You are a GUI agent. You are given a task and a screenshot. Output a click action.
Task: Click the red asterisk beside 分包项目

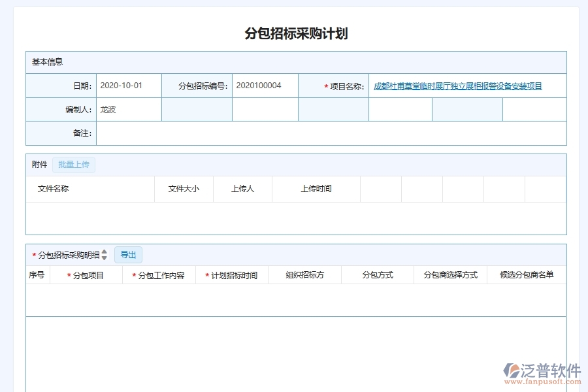pyautogui.click(x=68, y=275)
